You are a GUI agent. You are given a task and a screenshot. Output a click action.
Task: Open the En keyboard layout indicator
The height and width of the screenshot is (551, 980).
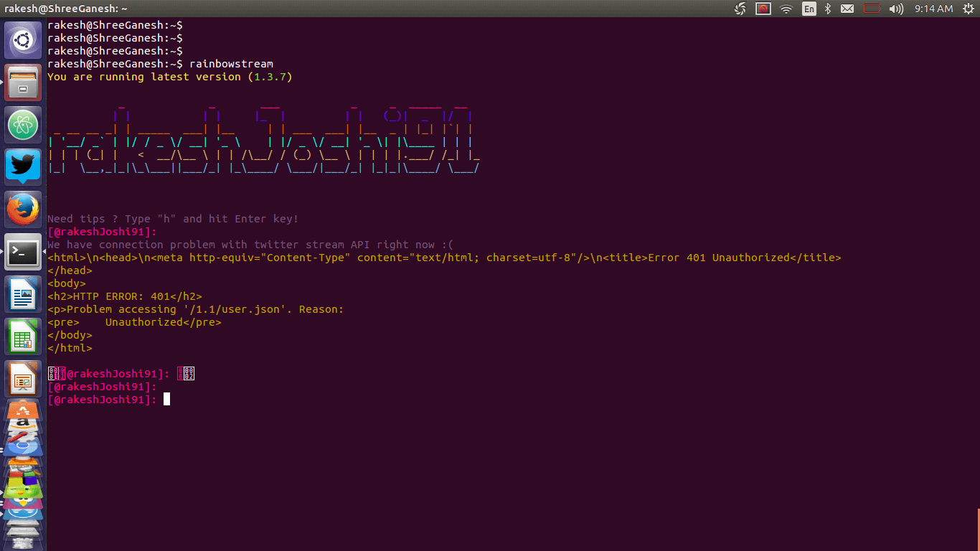tap(809, 9)
